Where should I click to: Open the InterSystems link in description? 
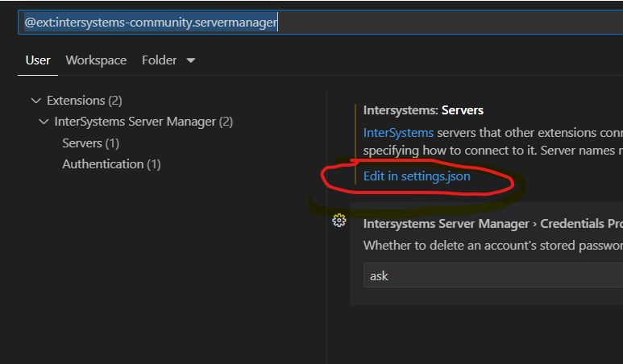pyautogui.click(x=398, y=133)
